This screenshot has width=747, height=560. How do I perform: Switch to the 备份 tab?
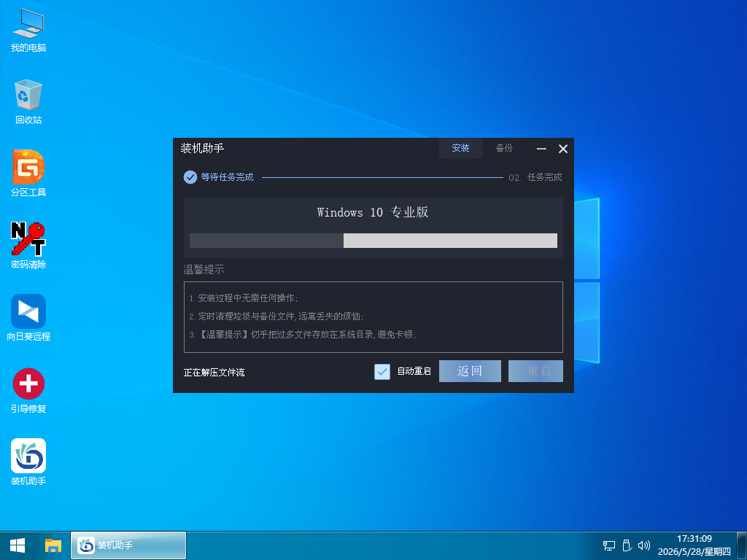504,148
